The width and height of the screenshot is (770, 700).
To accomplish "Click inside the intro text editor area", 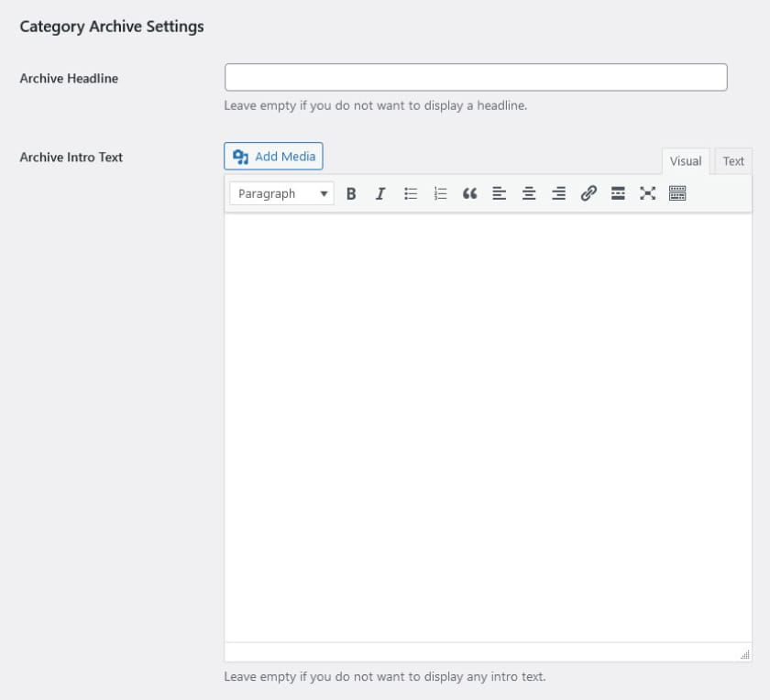I will coord(488,426).
